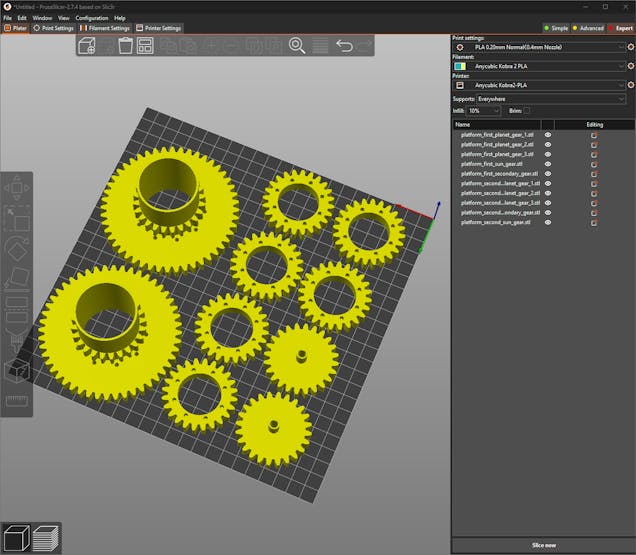Image resolution: width=636 pixels, height=555 pixels.
Task: Switch to 3D editor view cube icon
Action: [x=16, y=537]
